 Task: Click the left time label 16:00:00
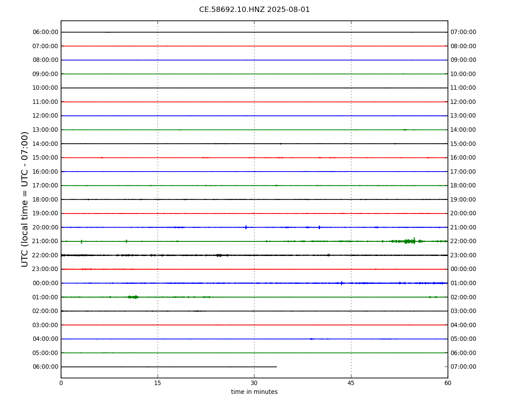coord(46,172)
